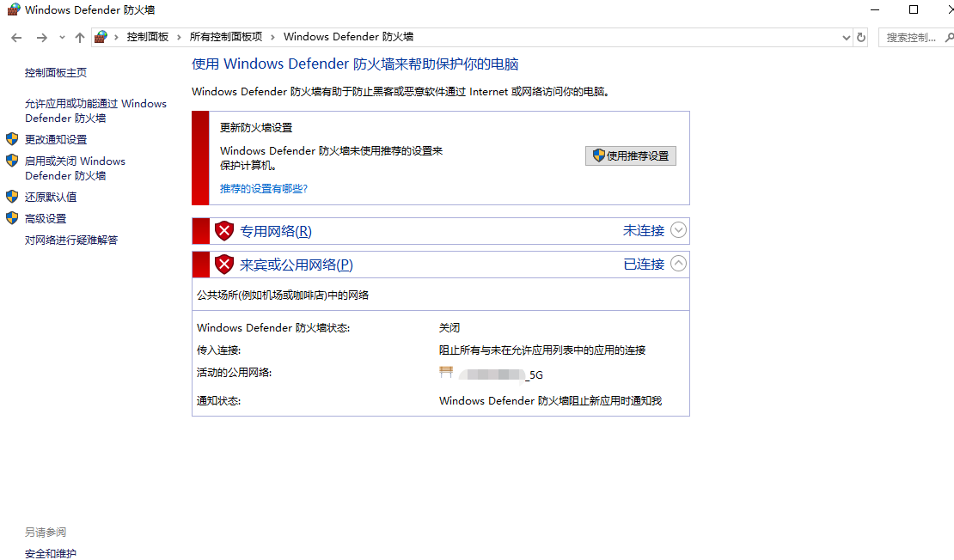Click the Control Panel icon in the address bar
This screenshot has height=560, width=954.
[100, 37]
